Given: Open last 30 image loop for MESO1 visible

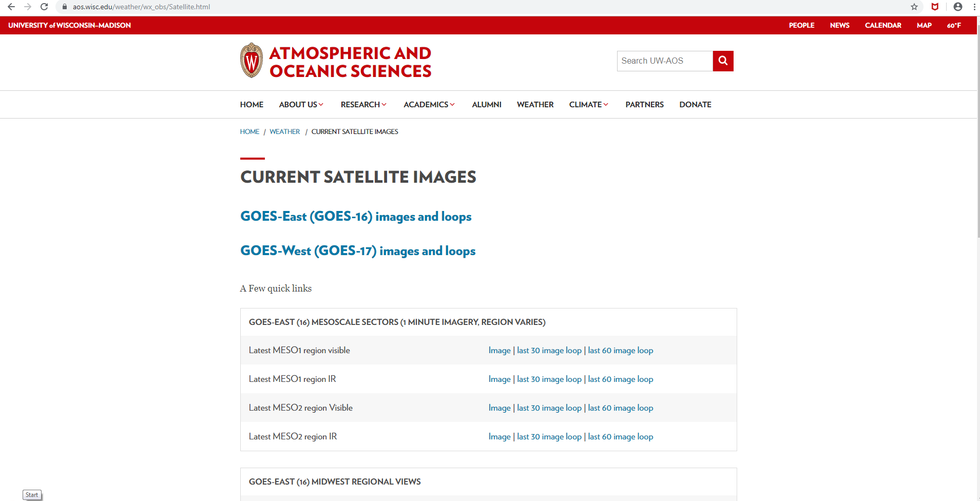Looking at the screenshot, I should click(549, 350).
